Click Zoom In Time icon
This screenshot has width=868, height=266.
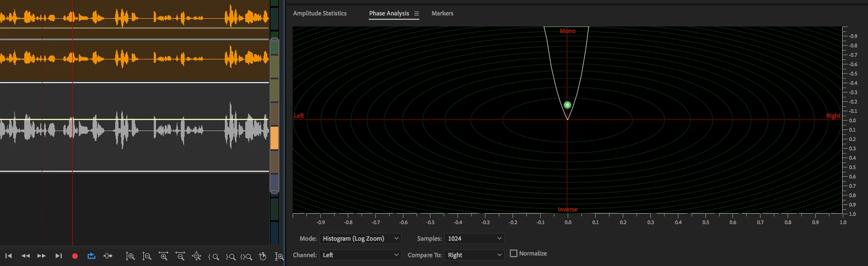click(163, 256)
